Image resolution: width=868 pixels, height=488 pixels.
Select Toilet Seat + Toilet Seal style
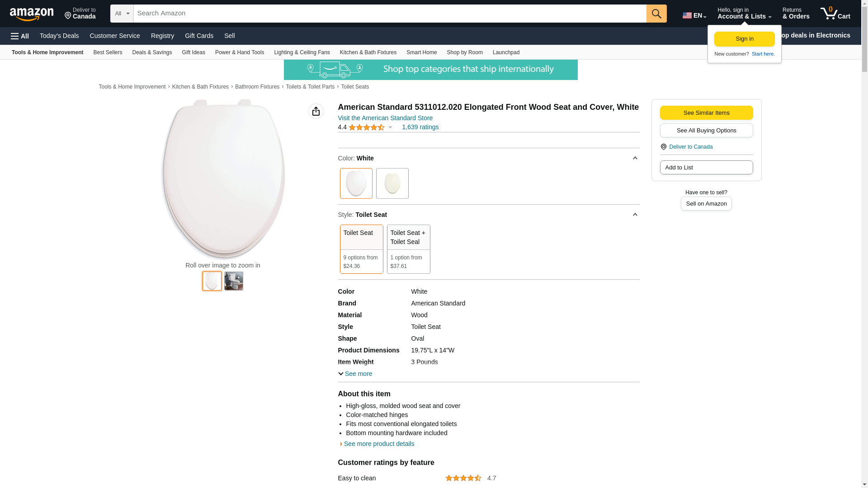[408, 249]
